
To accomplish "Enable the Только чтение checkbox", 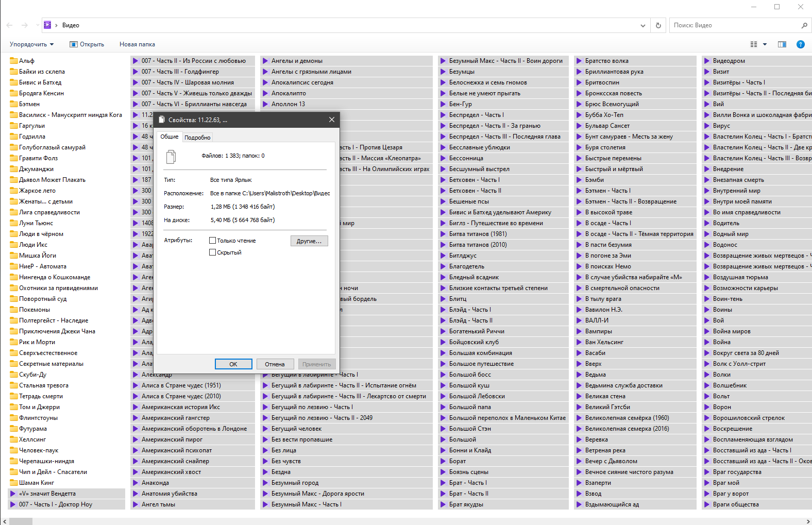I will [x=212, y=241].
